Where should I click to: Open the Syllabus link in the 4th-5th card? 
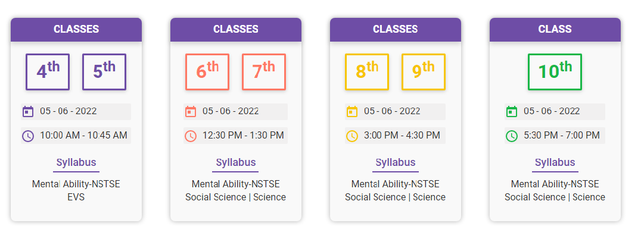tap(76, 162)
